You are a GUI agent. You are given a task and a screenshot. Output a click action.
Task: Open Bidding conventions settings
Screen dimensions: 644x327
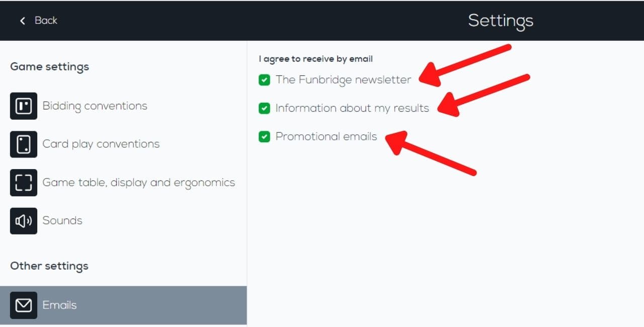95,106
